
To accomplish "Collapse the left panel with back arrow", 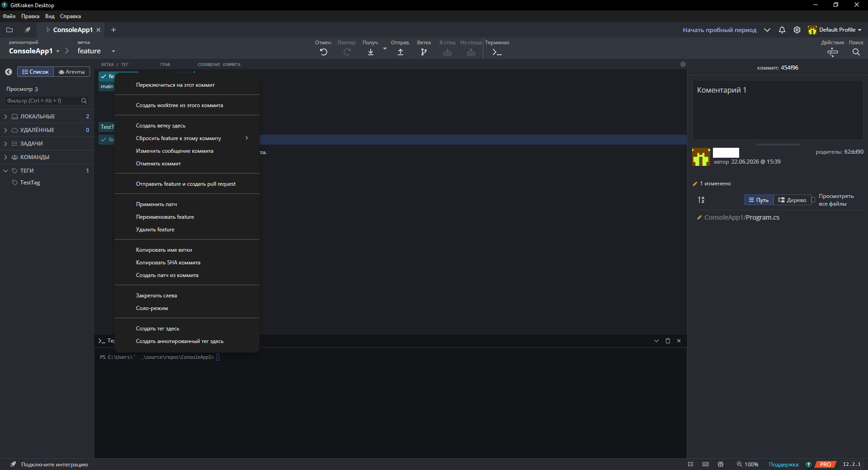I will coord(9,72).
